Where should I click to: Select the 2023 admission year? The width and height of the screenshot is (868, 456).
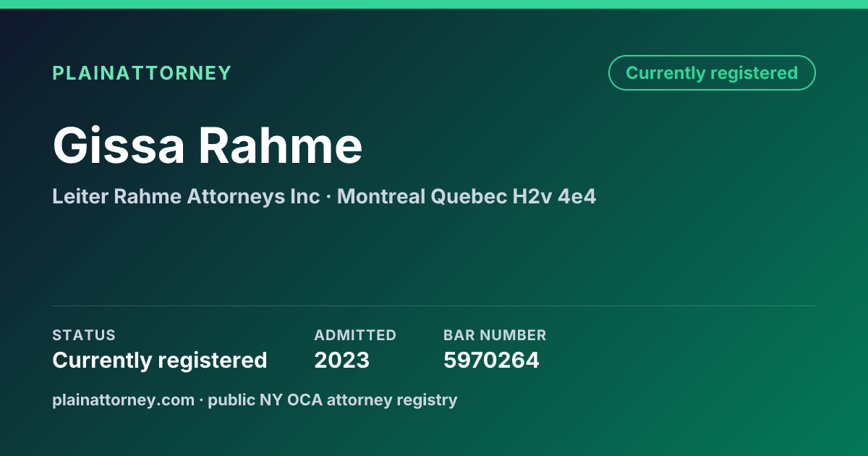[342, 360]
